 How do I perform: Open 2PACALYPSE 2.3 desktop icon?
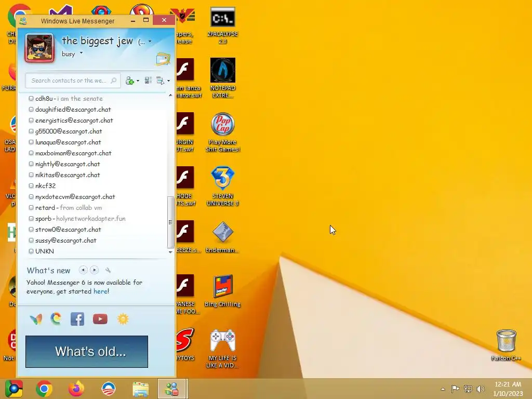(x=222, y=25)
